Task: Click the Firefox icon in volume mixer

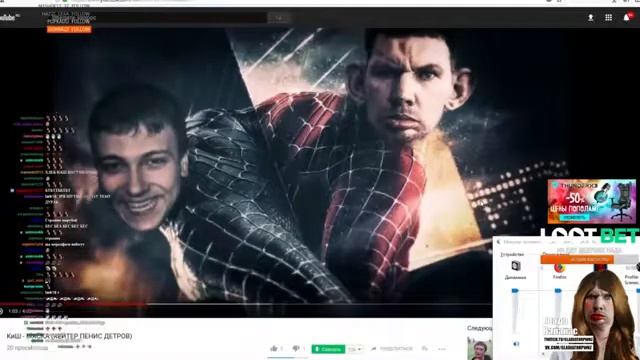Action: pos(559,268)
